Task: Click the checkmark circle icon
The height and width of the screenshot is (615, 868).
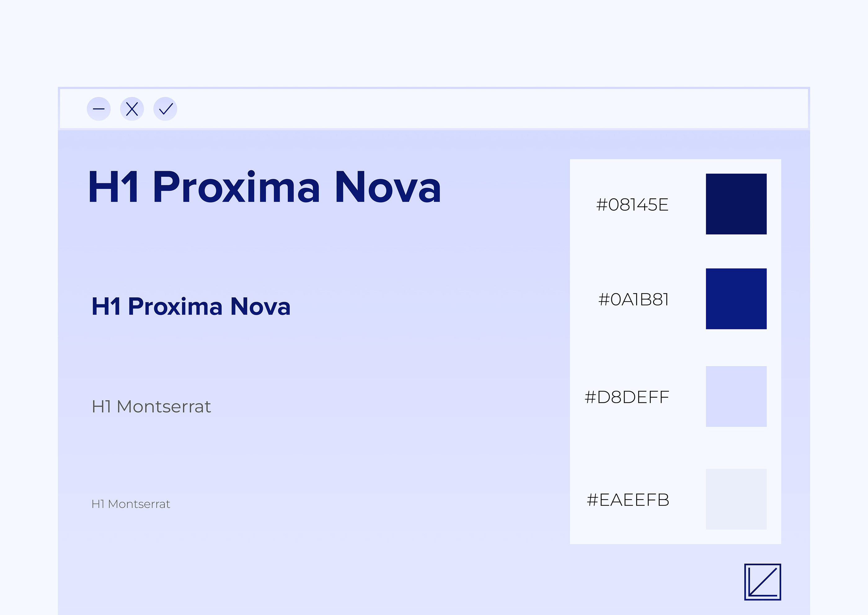Action: pyautogui.click(x=166, y=109)
